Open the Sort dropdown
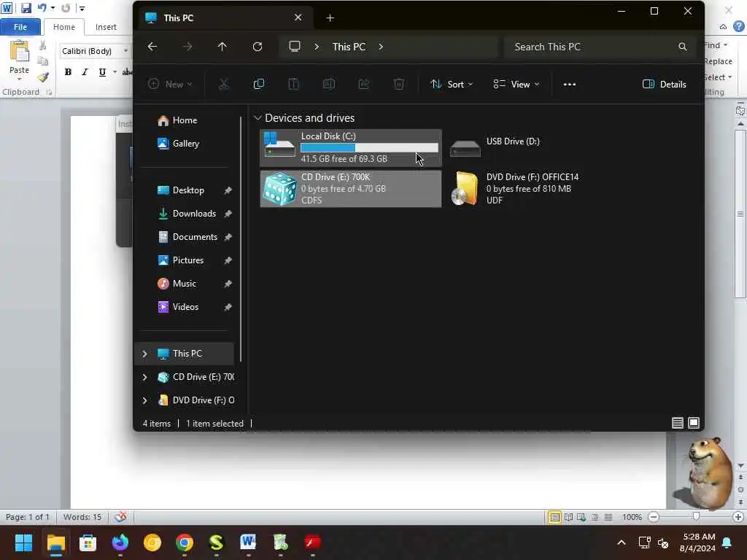 click(451, 85)
